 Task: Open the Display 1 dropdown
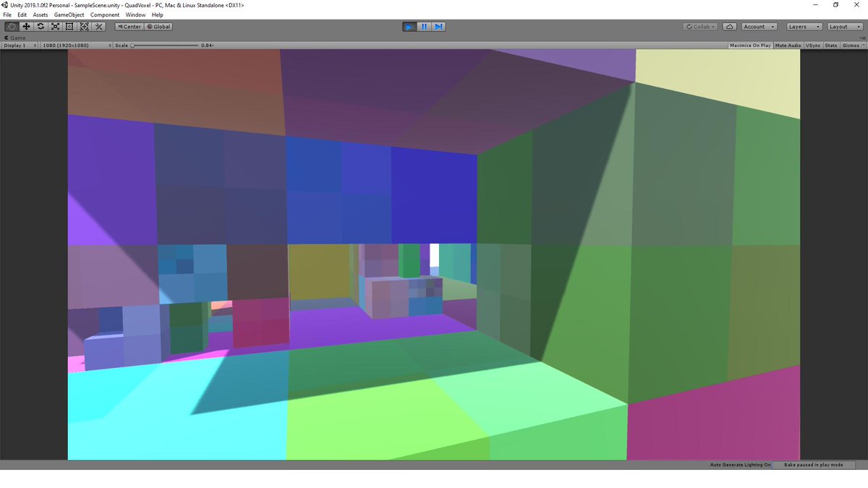[20, 46]
